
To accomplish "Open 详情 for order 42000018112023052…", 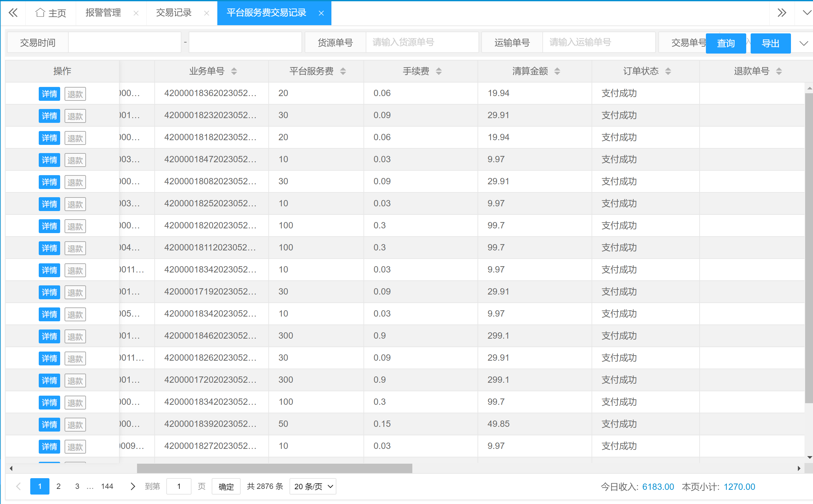I will coord(49,248).
